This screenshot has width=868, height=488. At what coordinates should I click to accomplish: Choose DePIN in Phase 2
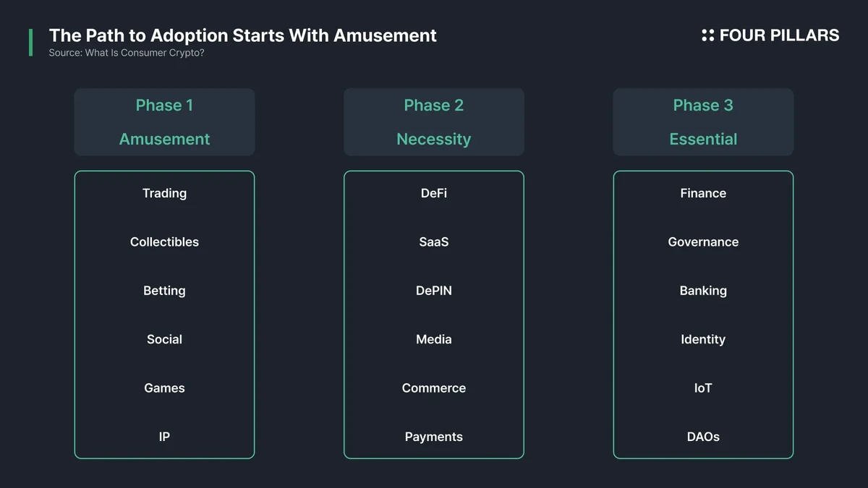click(434, 291)
